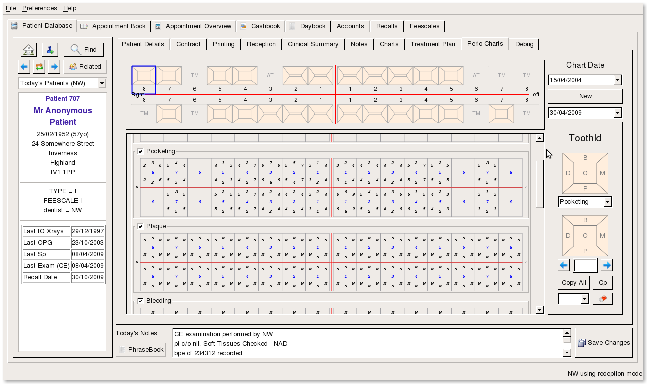Screen dimensions: 647x384
Task: Open Find with the magnifier button
Action: [83, 49]
